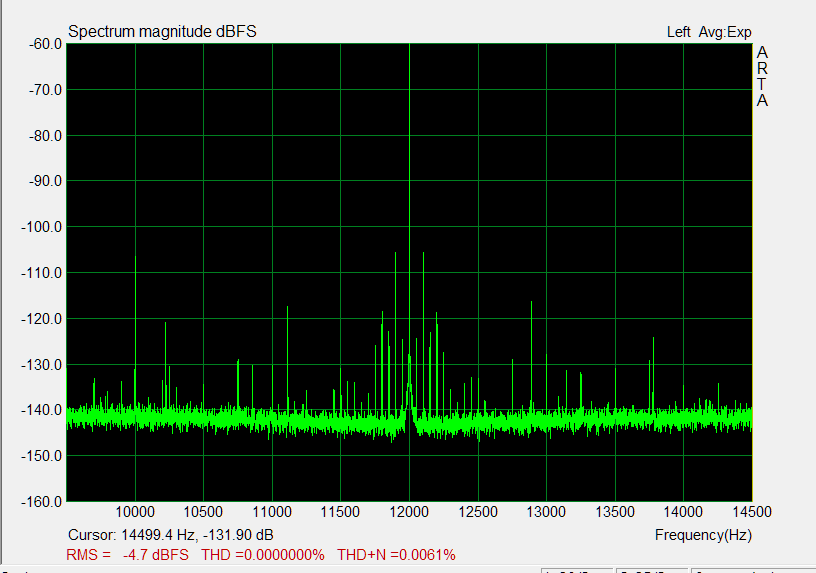Click the 'Frequency(Hz)' axis title
This screenshot has width=816, height=573.
tap(703, 535)
